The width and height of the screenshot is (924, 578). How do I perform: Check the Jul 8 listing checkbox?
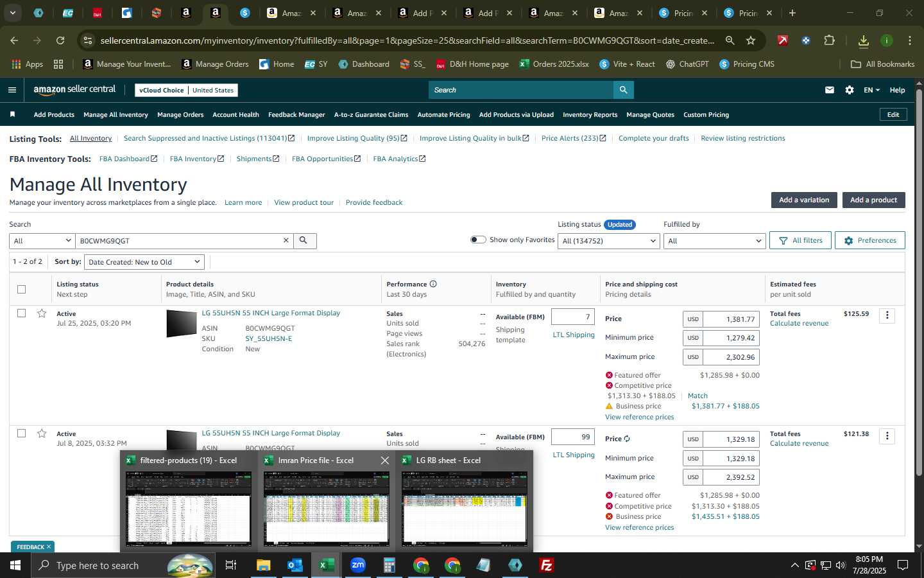(22, 433)
